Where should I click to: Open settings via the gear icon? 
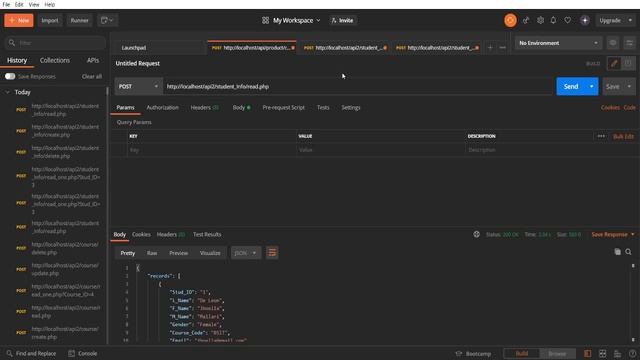point(540,20)
